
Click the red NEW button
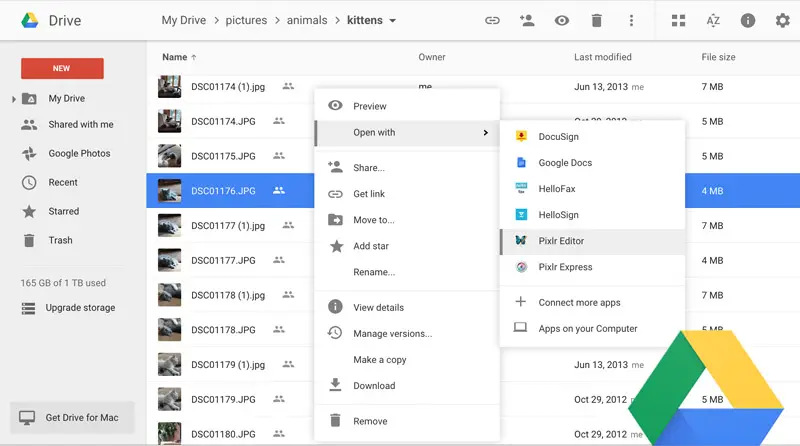tap(62, 68)
